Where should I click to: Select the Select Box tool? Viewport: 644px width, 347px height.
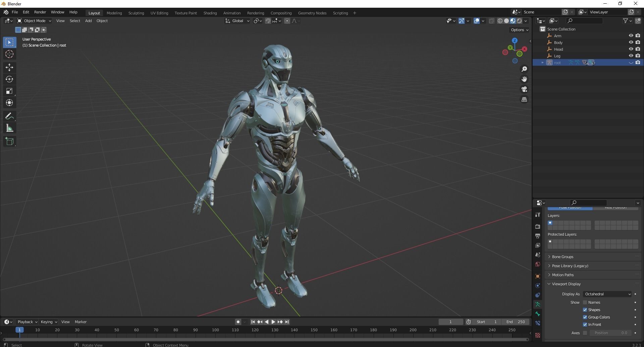[9, 42]
